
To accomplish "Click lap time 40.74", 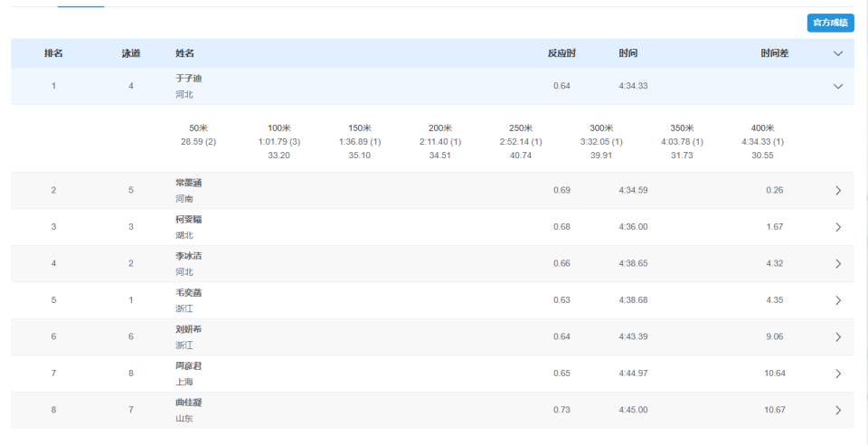I will tap(521, 156).
